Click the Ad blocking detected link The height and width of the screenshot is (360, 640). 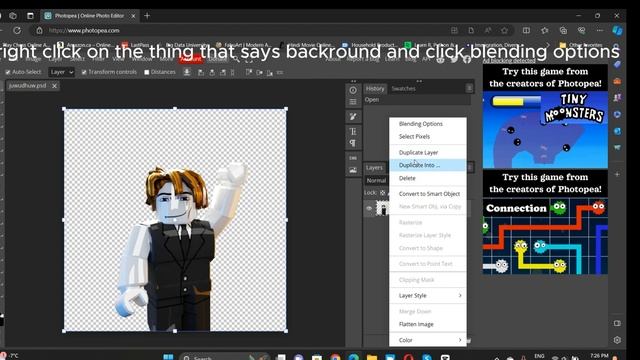pos(509,61)
